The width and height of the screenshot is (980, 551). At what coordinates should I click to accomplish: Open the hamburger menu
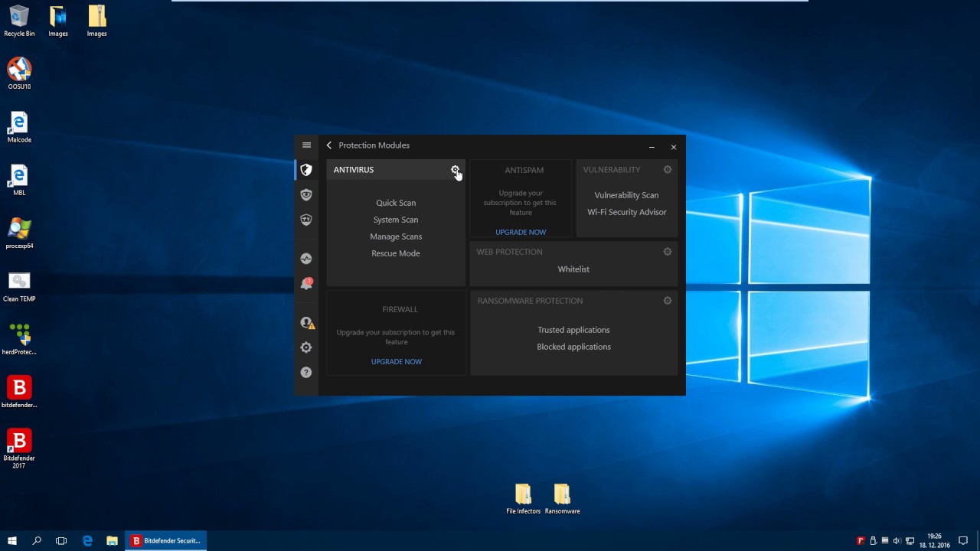(x=306, y=145)
